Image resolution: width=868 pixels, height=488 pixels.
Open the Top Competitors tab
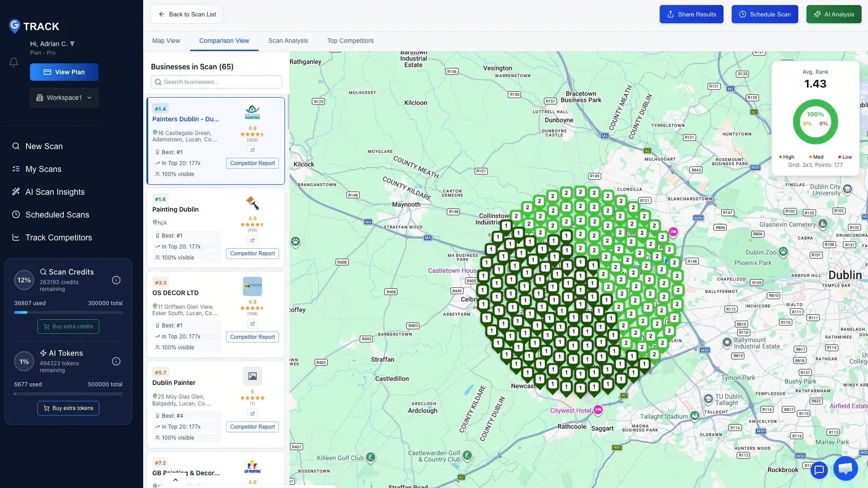pos(350,41)
